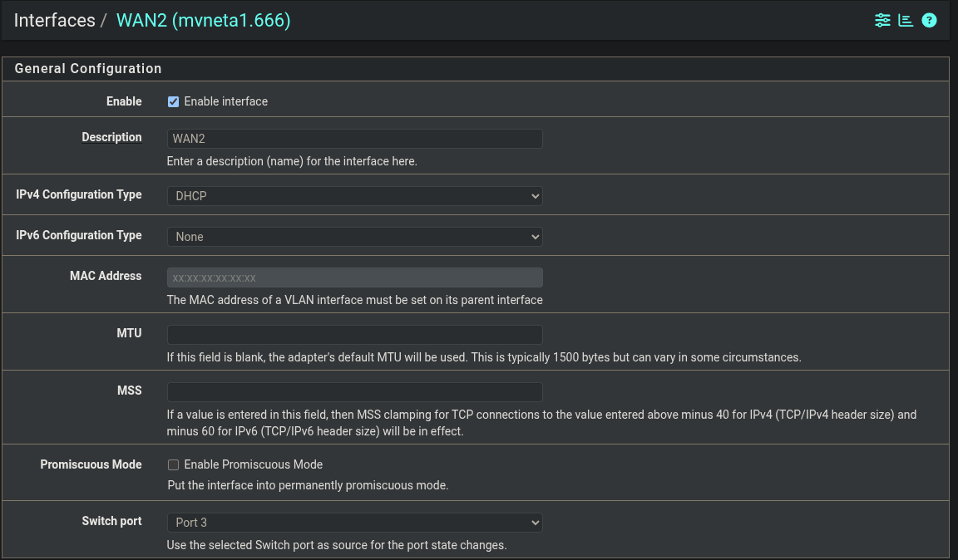Expand the IPv6 Configuration Type dropdown
This screenshot has height=560, width=958.
click(354, 237)
